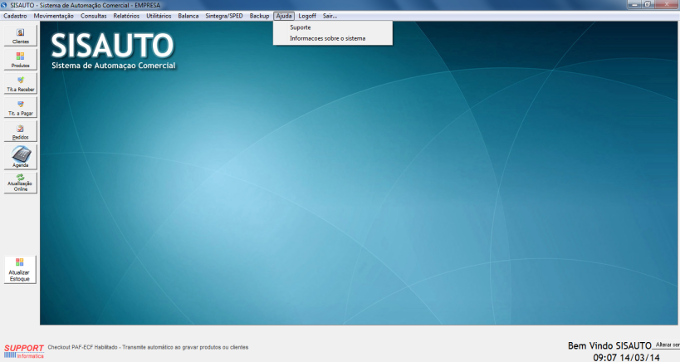Open the Pedidos sidebar button
Screen dimensions: 680x362
click(20, 131)
